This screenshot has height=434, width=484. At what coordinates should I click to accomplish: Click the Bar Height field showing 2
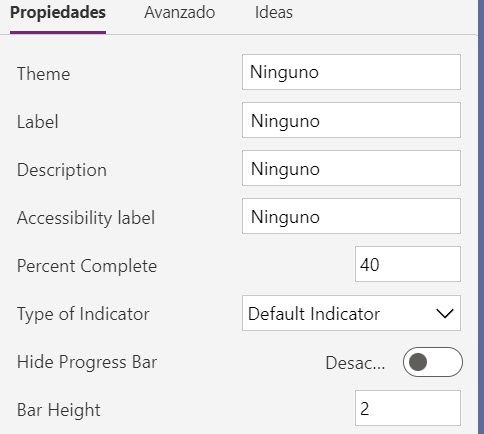tap(408, 408)
